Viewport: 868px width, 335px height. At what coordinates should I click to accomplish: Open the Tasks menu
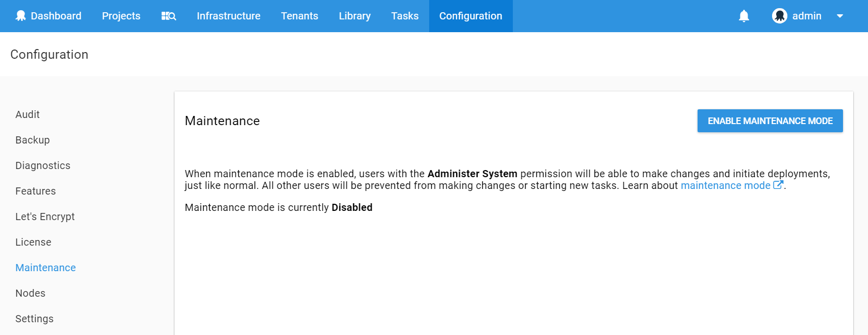tap(405, 16)
